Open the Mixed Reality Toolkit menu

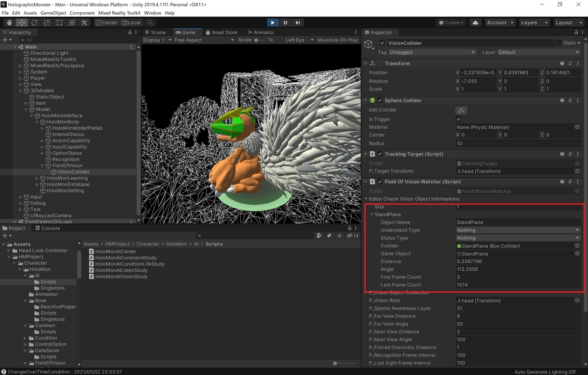click(119, 13)
